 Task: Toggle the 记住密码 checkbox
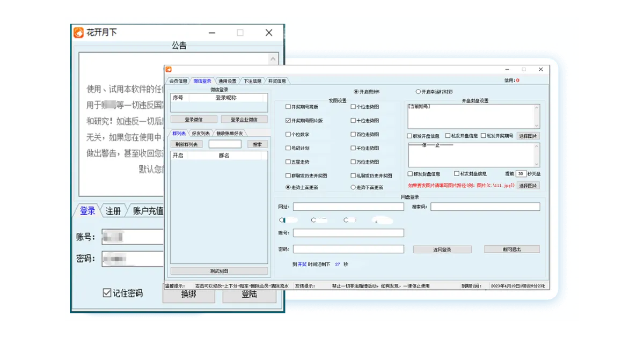pos(107,293)
